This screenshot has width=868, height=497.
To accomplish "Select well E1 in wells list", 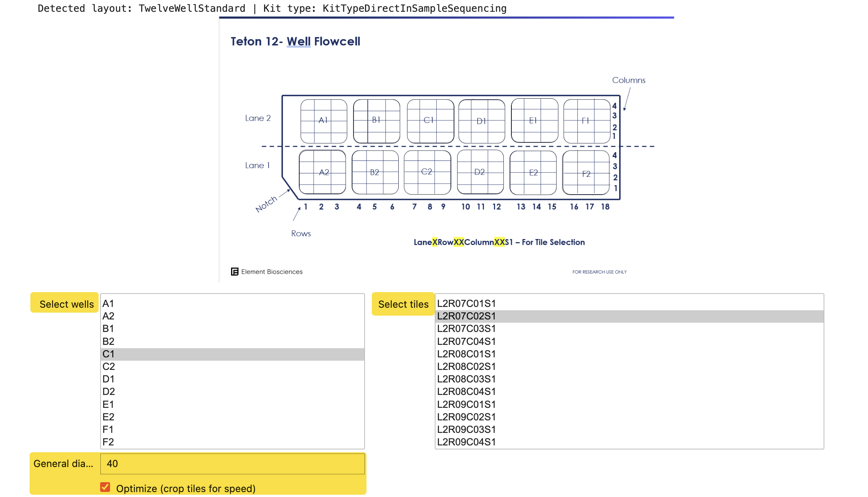I will point(233,404).
